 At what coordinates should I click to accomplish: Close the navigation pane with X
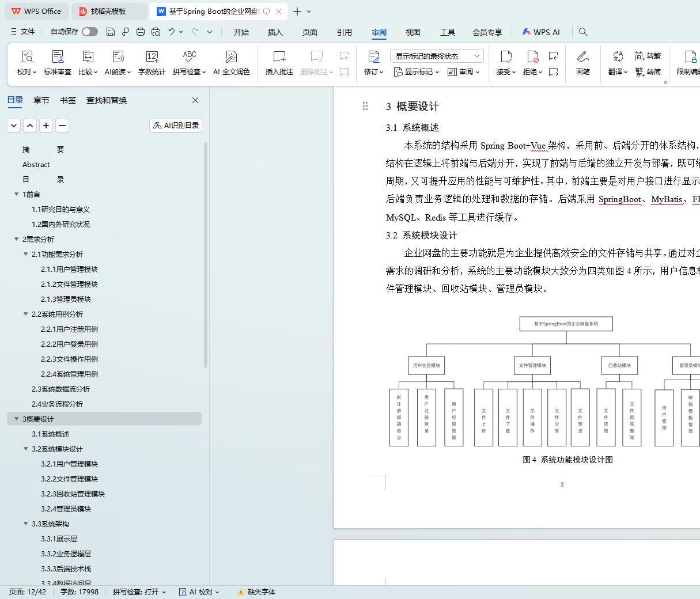195,100
